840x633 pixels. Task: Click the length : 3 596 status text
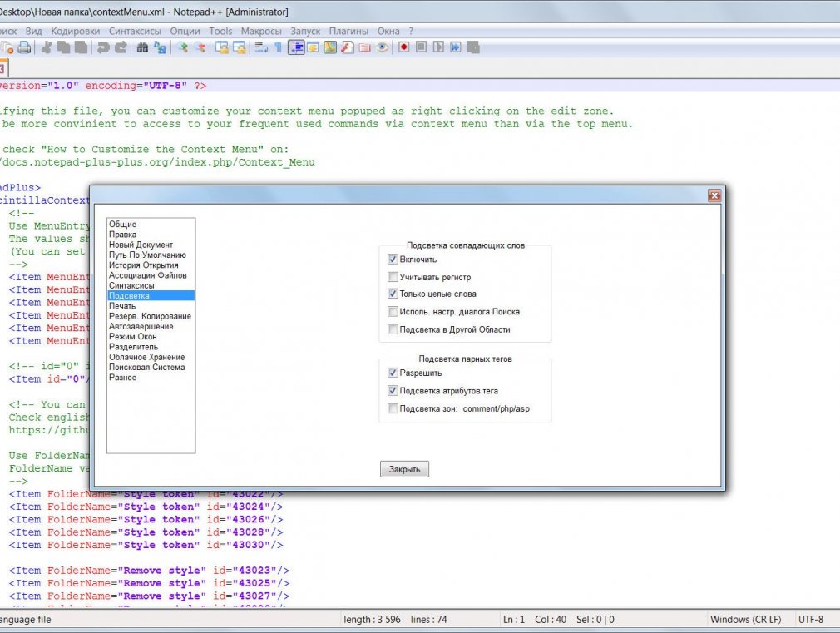pyautogui.click(x=372, y=619)
